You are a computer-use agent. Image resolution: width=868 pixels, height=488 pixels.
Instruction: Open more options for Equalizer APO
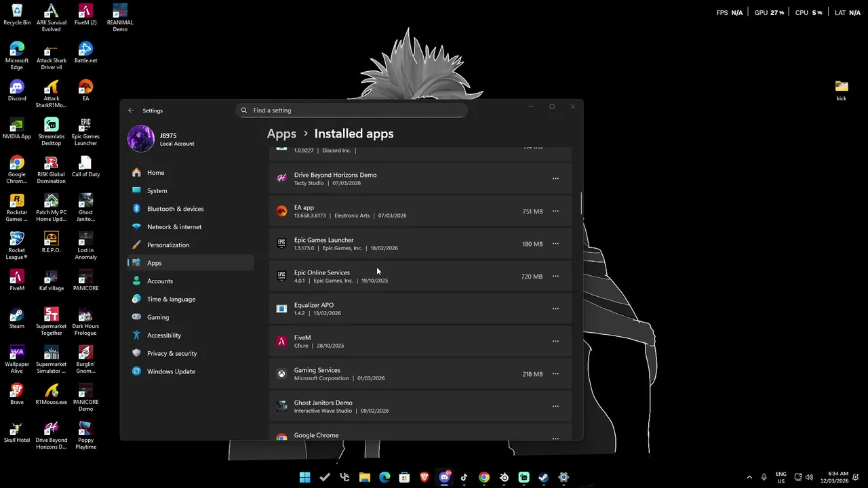555,309
